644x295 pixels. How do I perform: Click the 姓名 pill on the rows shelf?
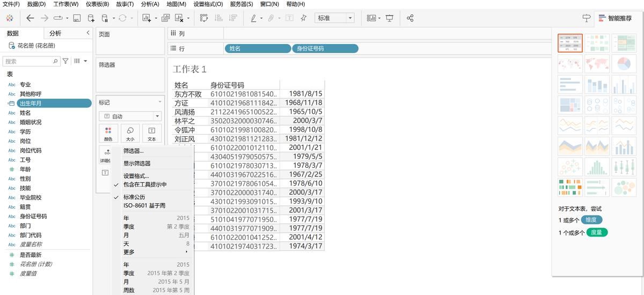[258, 48]
